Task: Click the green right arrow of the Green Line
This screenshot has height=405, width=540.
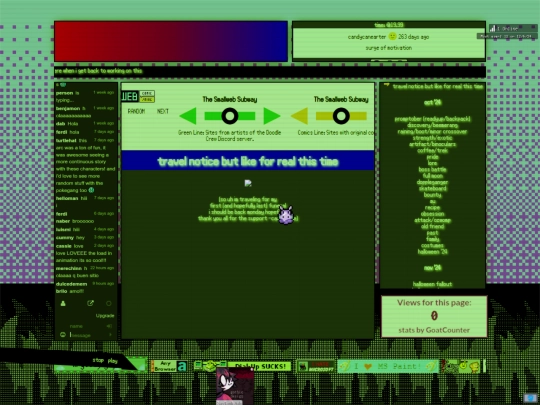Action: (x=271, y=116)
